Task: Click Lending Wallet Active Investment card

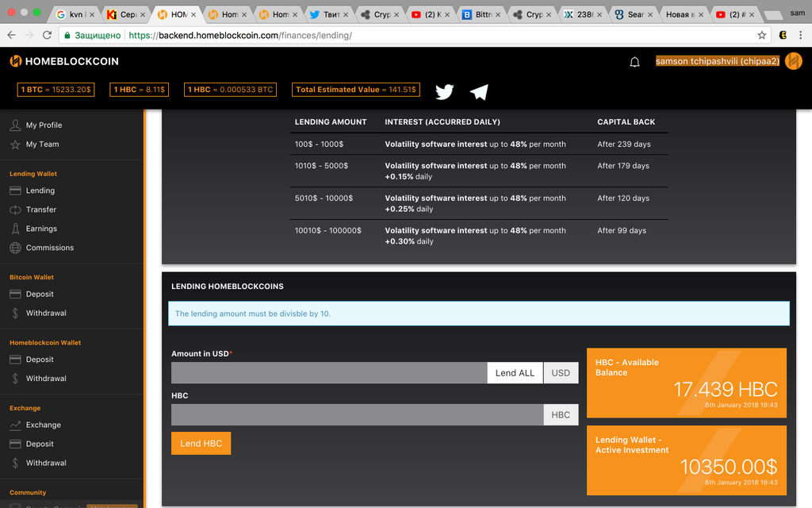Action: coord(687,460)
